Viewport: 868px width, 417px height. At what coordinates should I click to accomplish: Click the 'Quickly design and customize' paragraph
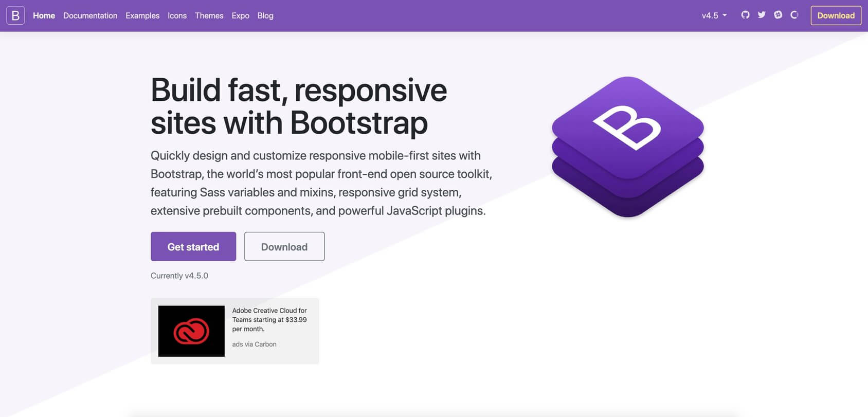point(321,183)
